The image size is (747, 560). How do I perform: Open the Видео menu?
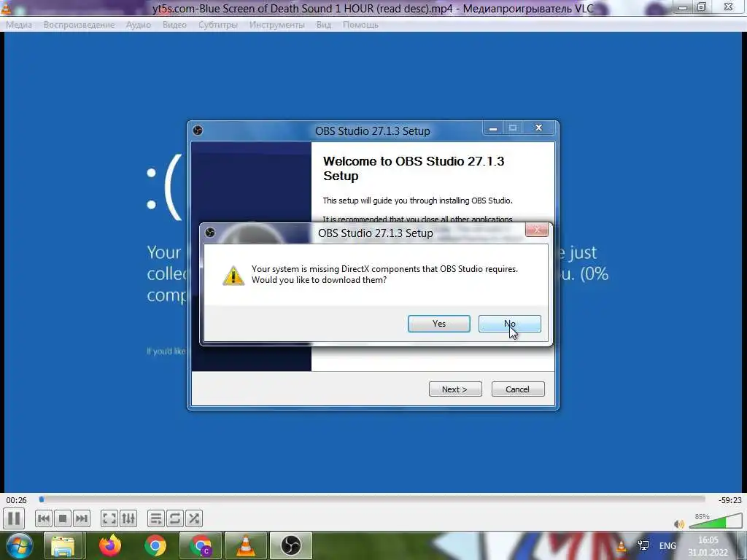(174, 25)
